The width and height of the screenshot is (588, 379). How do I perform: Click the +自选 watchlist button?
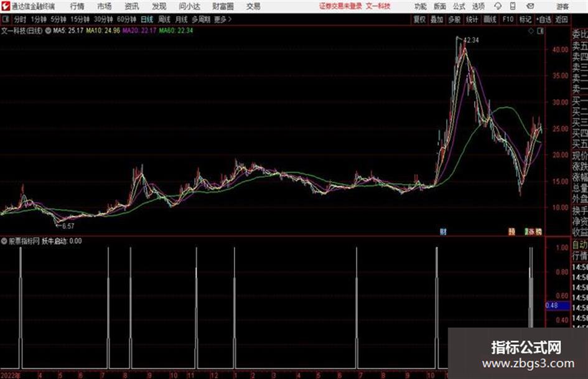544,19
